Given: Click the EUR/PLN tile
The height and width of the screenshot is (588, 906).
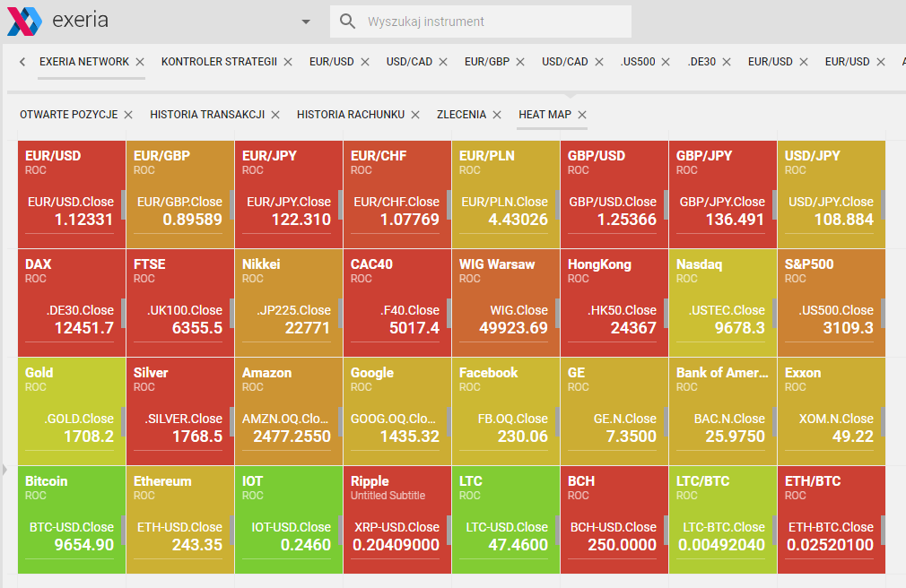Looking at the screenshot, I should point(506,195).
